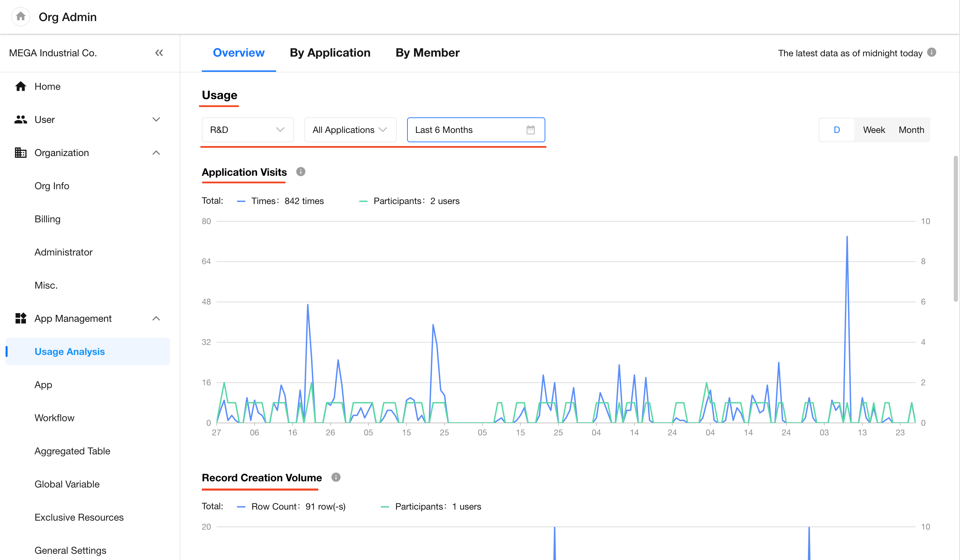Screen dimensions: 960x560
Task: Click the App Management grid icon
Action: click(x=21, y=318)
